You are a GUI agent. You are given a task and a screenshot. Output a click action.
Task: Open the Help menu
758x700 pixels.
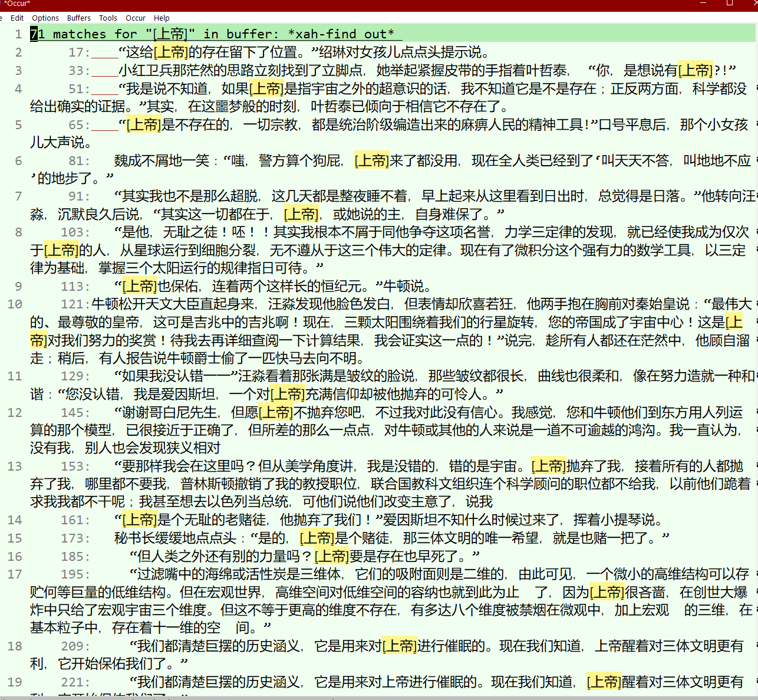pyautogui.click(x=162, y=18)
